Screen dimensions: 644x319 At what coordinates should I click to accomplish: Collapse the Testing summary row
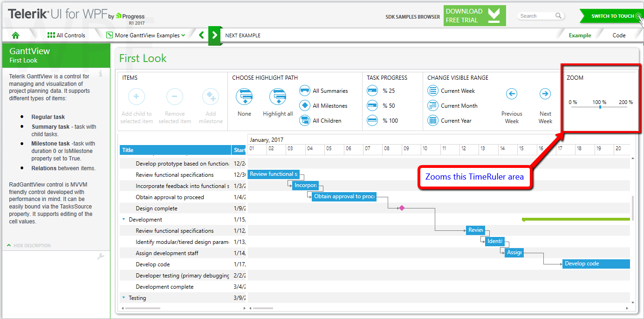point(123,298)
